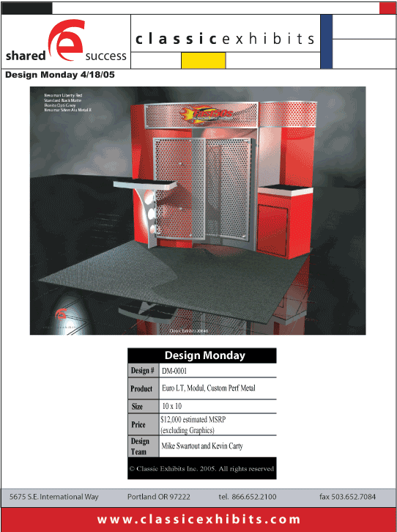Click the 'fax 503.652.7084' number
Image resolution: width=397 pixels, height=532 pixels.
point(347,497)
